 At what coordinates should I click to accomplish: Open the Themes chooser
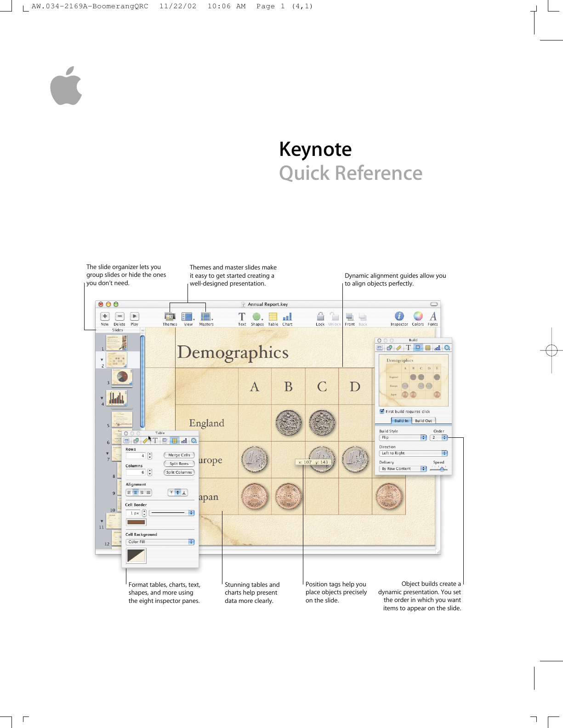170,316
